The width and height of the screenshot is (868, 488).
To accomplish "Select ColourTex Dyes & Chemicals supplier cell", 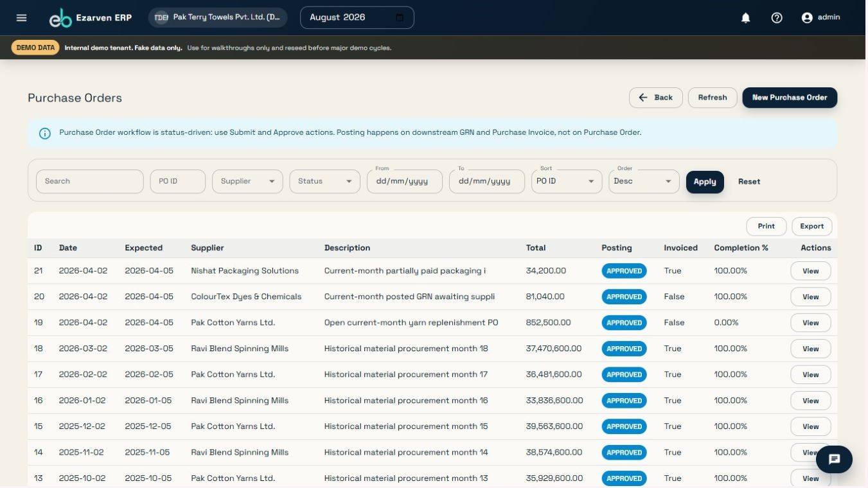I will (246, 297).
